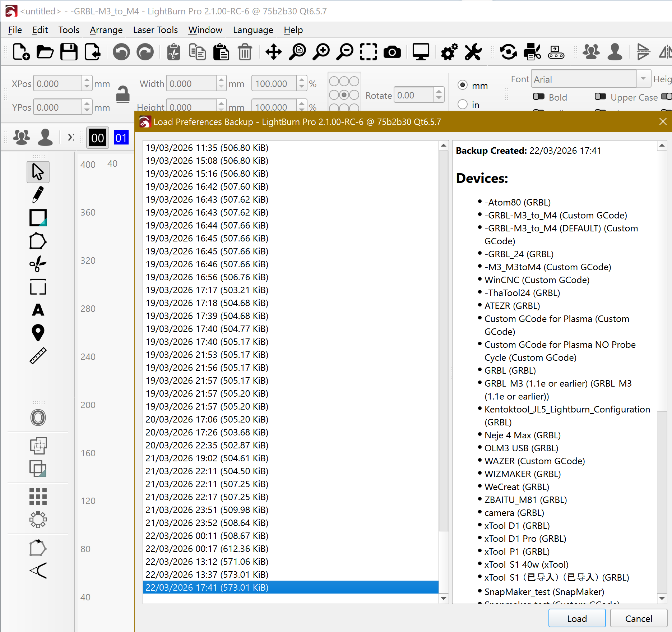Cancel the Load Preferences Backup dialog
The width and height of the screenshot is (672, 632).
click(x=638, y=618)
